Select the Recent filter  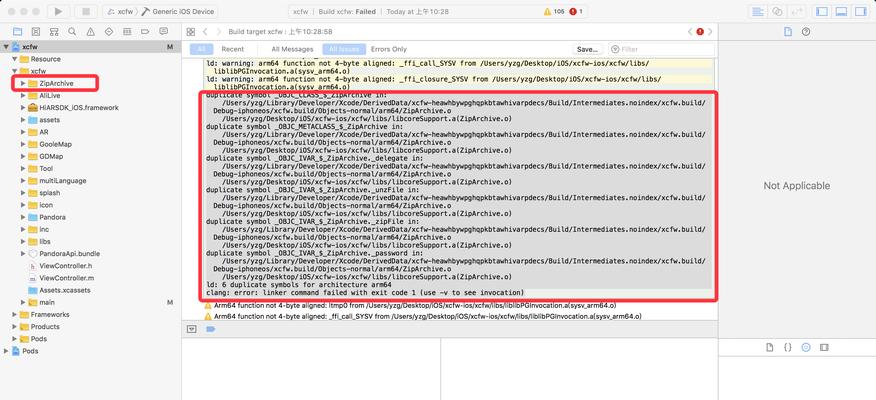click(x=232, y=49)
